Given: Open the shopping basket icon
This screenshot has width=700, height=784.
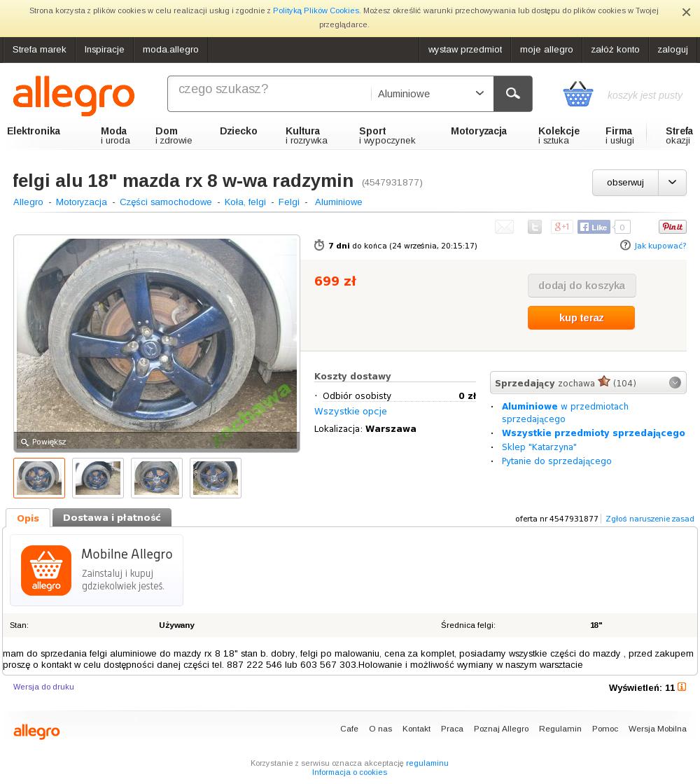Looking at the screenshot, I should point(578,94).
